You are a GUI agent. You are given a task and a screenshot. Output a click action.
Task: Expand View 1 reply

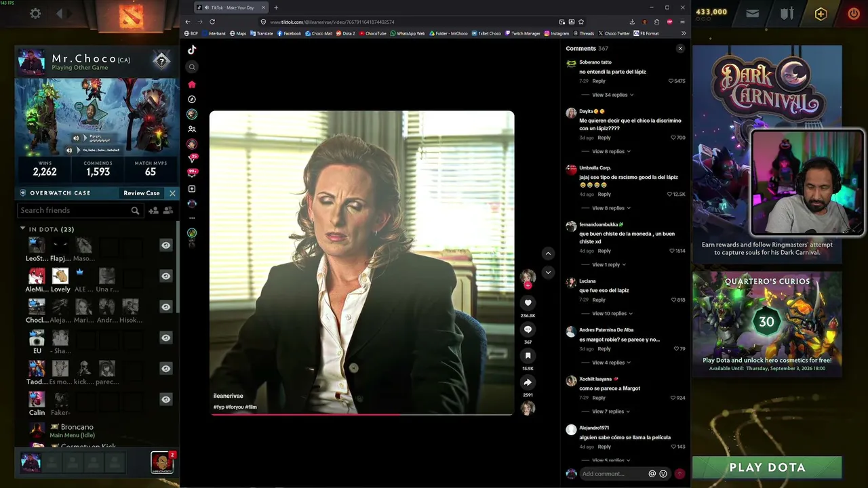coord(608,264)
